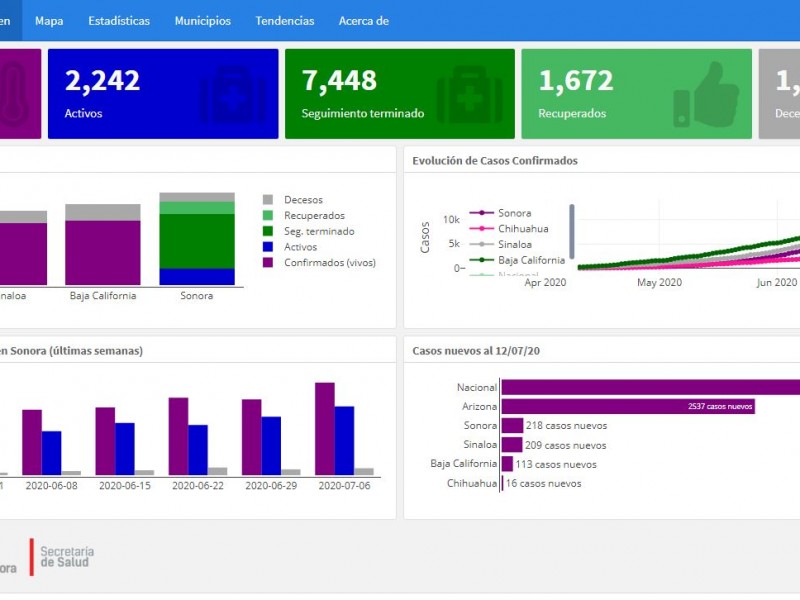This screenshot has width=800, height=600.
Task: Click the thumbs-up icon in Recuperados card
Action: click(707, 95)
